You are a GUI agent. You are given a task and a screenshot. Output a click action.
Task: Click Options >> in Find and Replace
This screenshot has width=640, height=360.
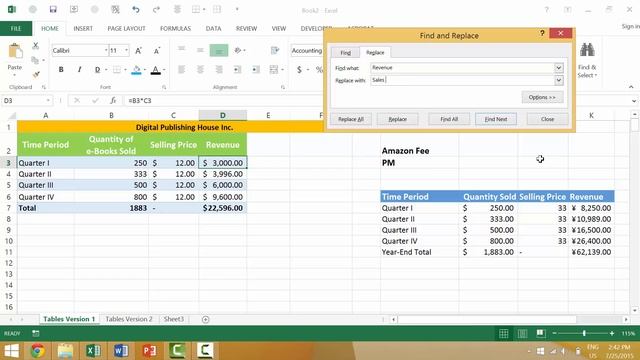click(542, 97)
